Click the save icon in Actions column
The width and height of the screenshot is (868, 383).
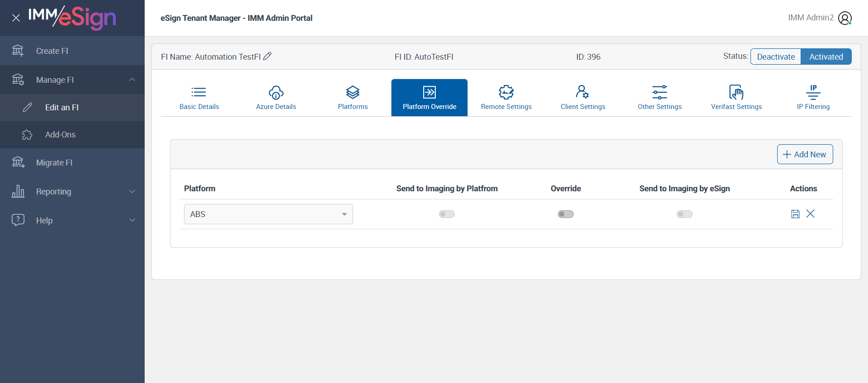tap(795, 214)
